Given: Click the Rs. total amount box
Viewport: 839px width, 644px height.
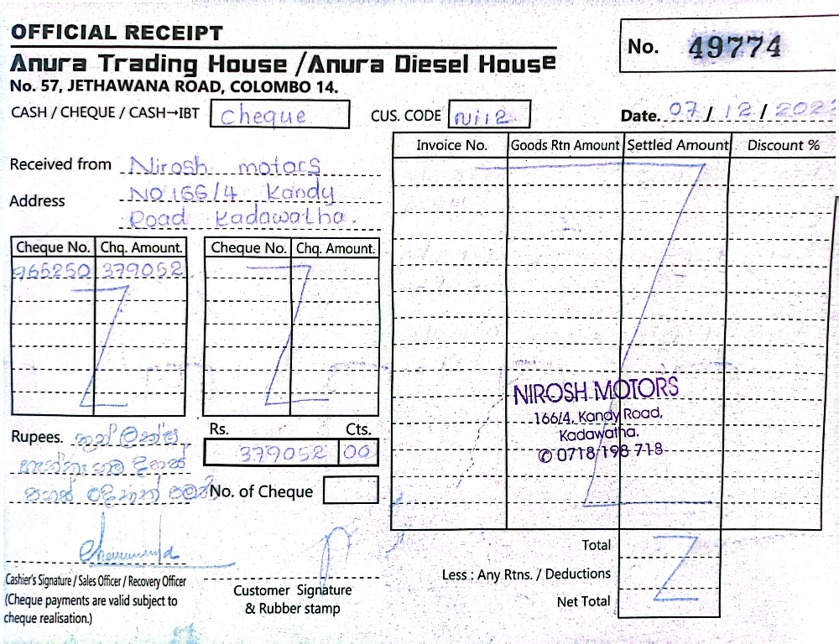Looking at the screenshot, I should click(271, 454).
